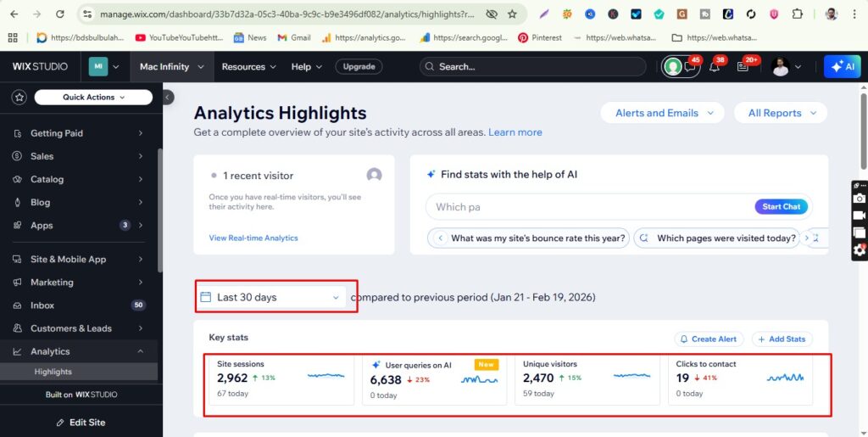Click the Start Chat button
Screen dimensions: 868x437
click(781, 207)
